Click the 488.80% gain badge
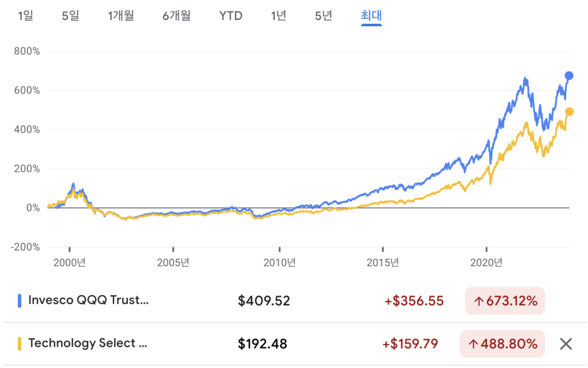 click(502, 344)
